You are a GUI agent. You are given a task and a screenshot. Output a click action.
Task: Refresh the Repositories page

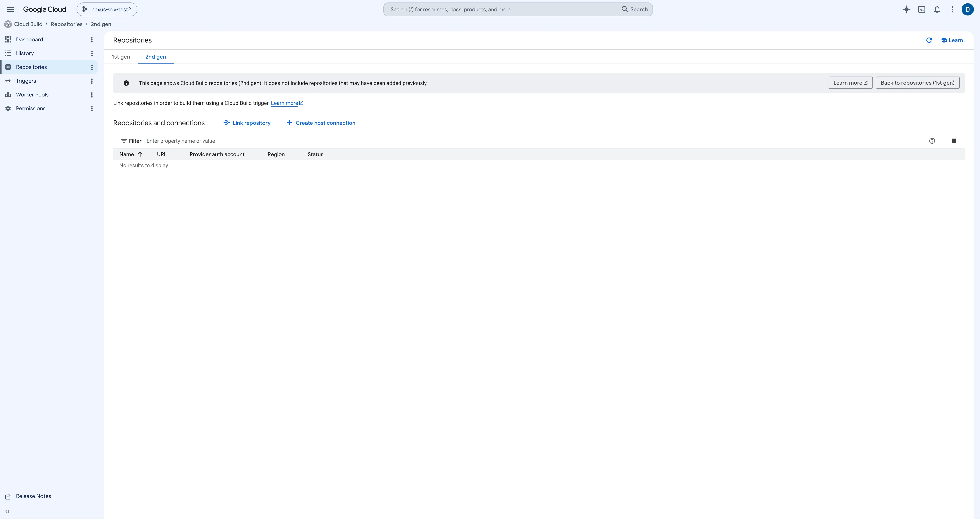[x=929, y=40]
